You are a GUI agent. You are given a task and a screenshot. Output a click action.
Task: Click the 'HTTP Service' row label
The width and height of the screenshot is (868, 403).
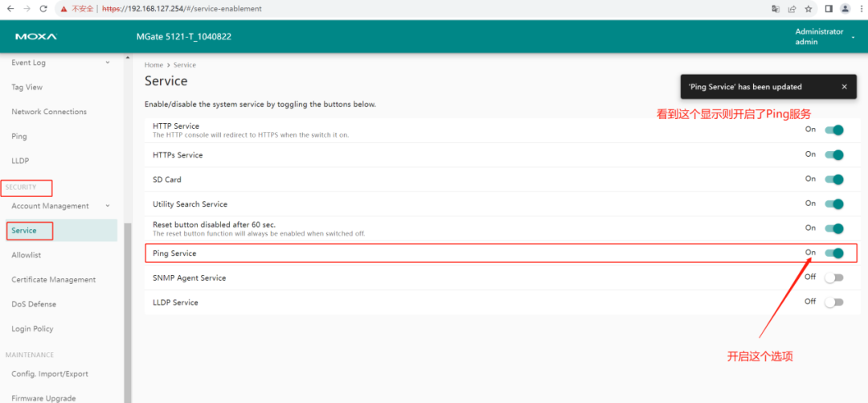[x=176, y=126]
